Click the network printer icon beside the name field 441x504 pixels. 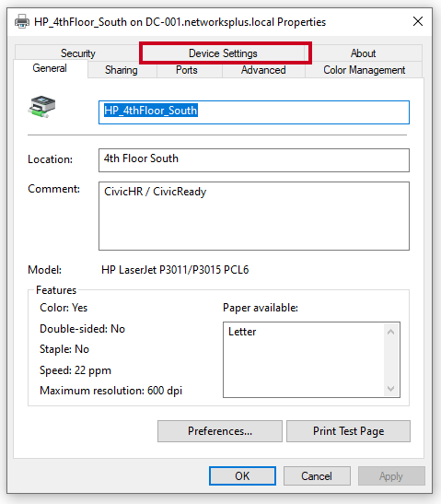click(41, 107)
